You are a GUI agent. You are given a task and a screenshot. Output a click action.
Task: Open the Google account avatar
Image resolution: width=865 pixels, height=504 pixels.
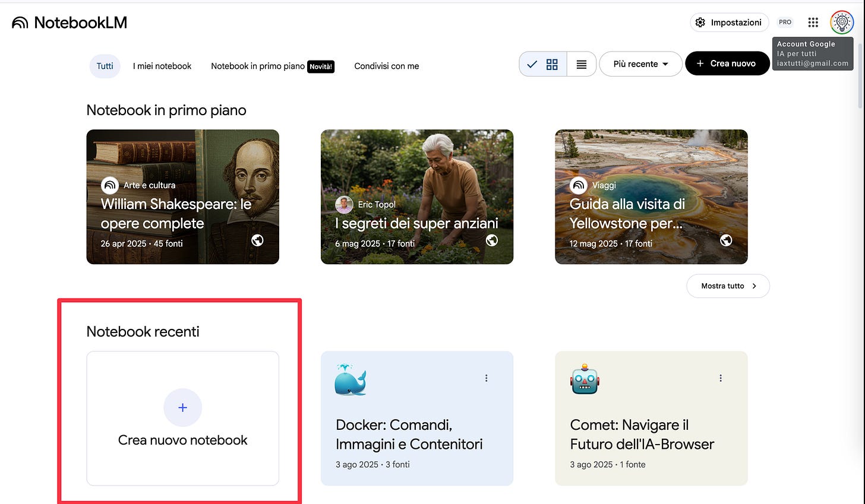click(x=842, y=23)
